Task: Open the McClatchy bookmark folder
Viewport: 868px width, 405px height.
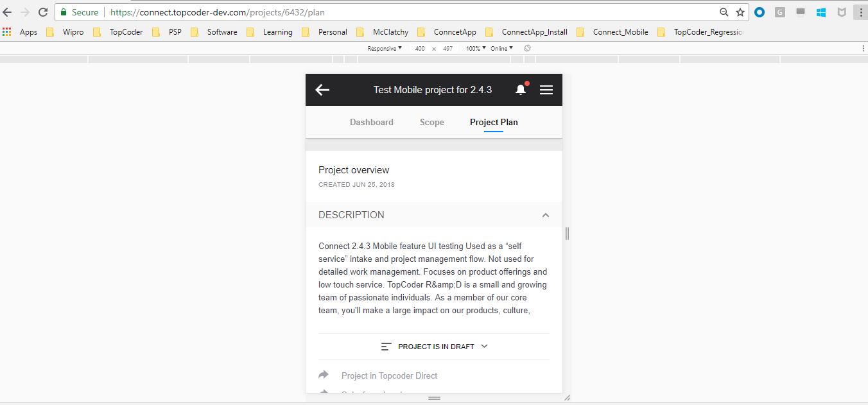Action: coord(382,32)
